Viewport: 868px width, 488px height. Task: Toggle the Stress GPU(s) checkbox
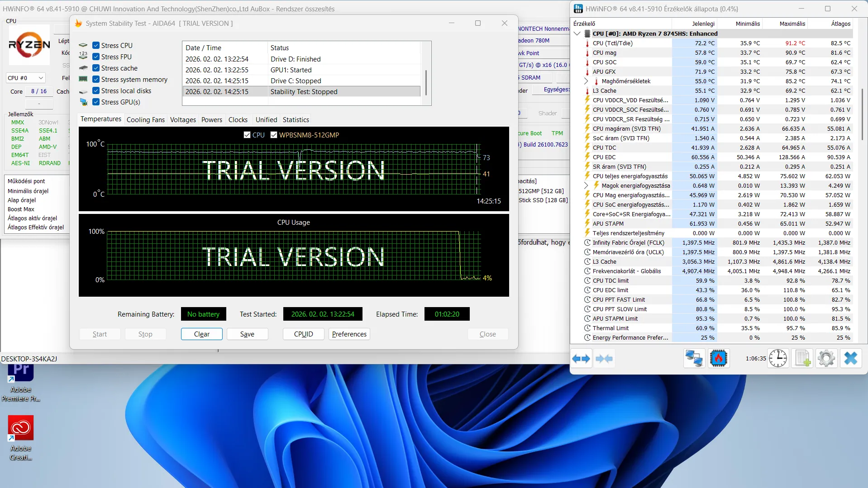96,102
